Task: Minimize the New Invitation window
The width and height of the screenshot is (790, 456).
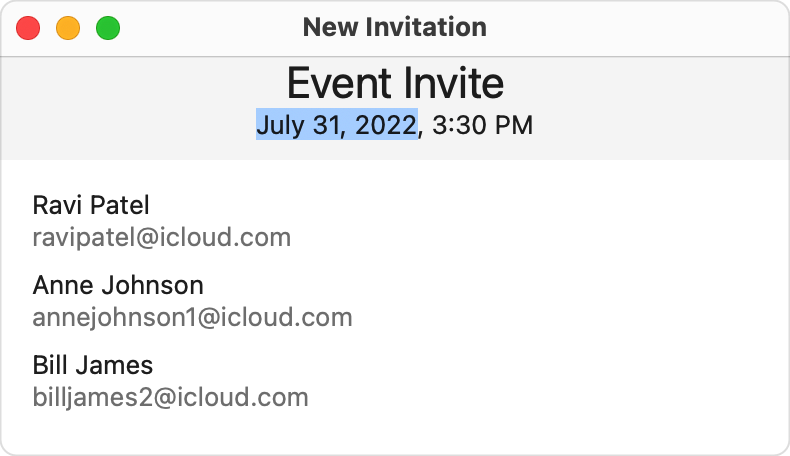Action: pos(68,28)
